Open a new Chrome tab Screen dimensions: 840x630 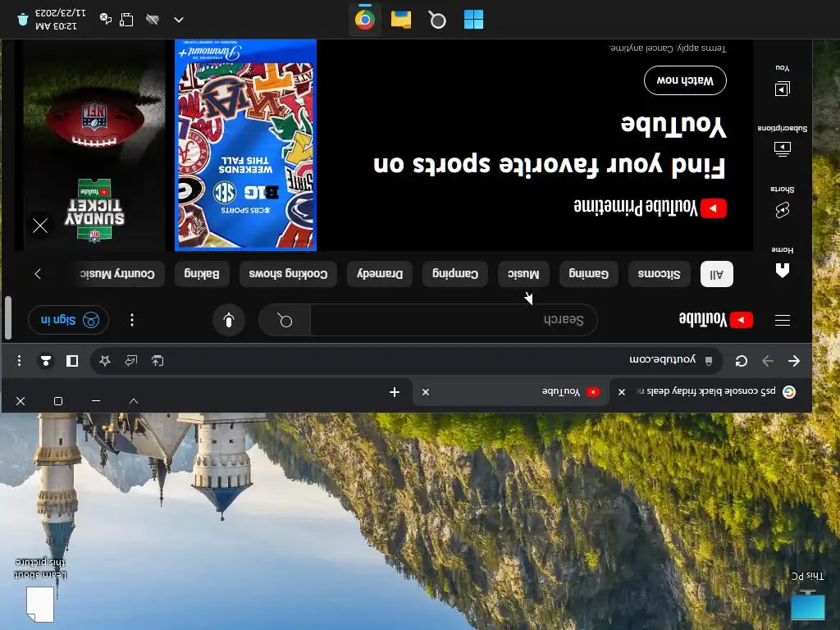pyautogui.click(x=395, y=392)
